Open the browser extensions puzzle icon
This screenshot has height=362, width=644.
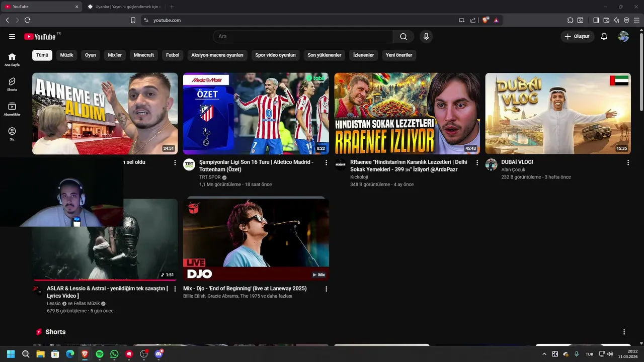[570, 20]
